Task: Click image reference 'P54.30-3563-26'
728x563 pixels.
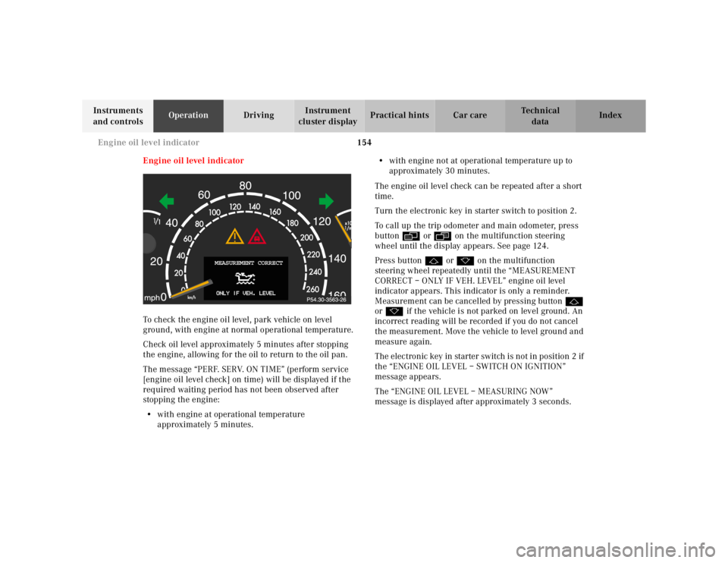Action: pos(326,300)
